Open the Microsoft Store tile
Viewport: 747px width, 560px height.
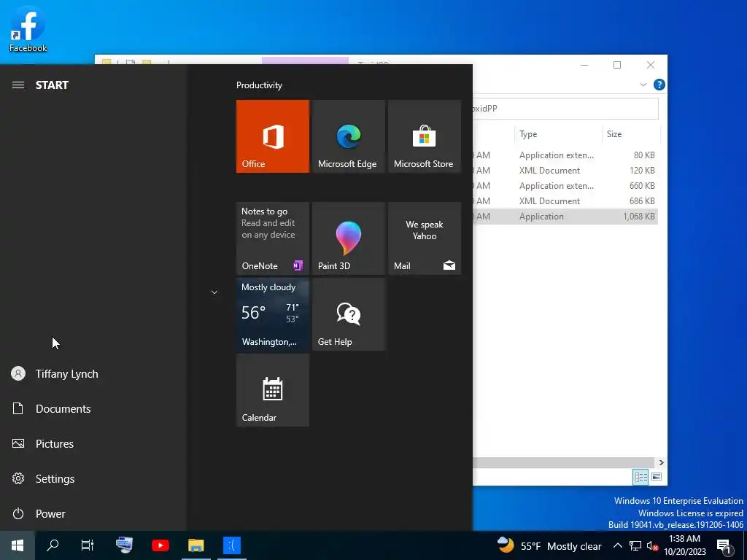425,136
